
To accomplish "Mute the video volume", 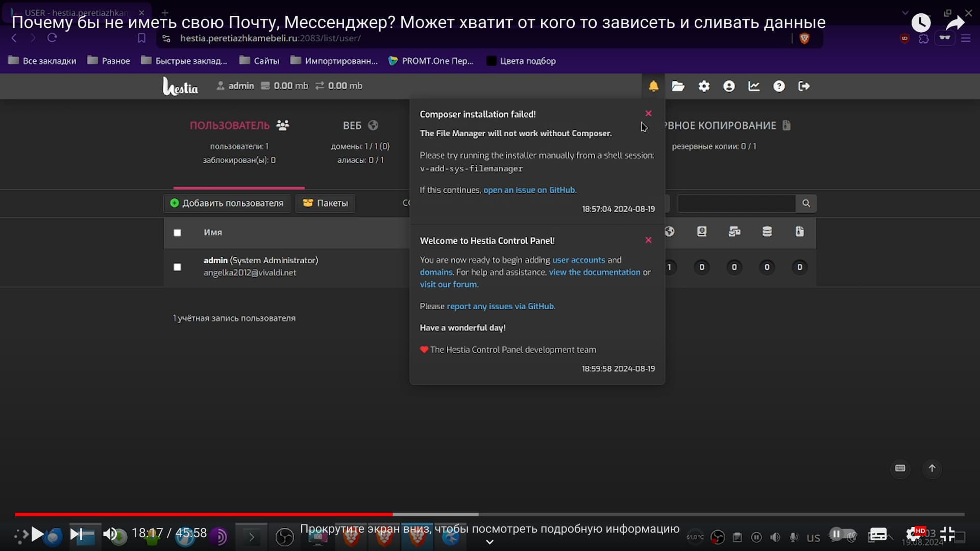I will click(109, 534).
